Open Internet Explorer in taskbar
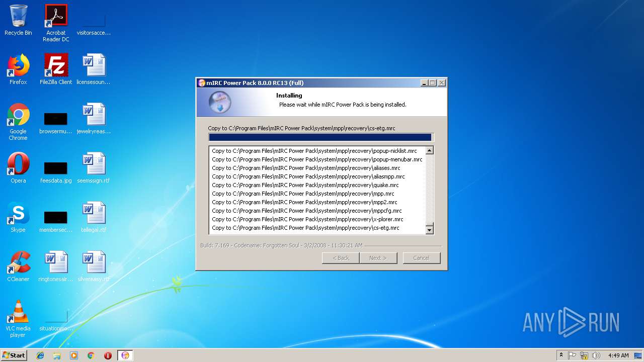The width and height of the screenshot is (644, 362). point(40,355)
